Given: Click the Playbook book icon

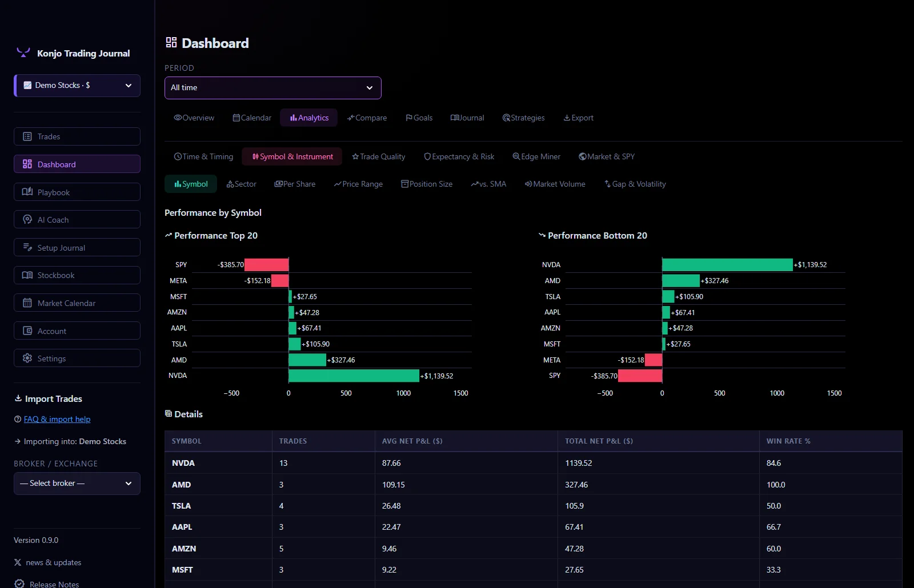Looking at the screenshot, I should point(27,192).
